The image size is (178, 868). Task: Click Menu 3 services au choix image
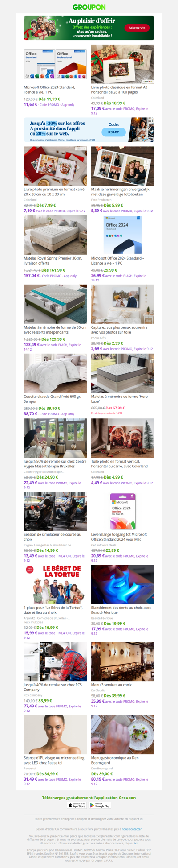pyautogui.click(x=122, y=661)
